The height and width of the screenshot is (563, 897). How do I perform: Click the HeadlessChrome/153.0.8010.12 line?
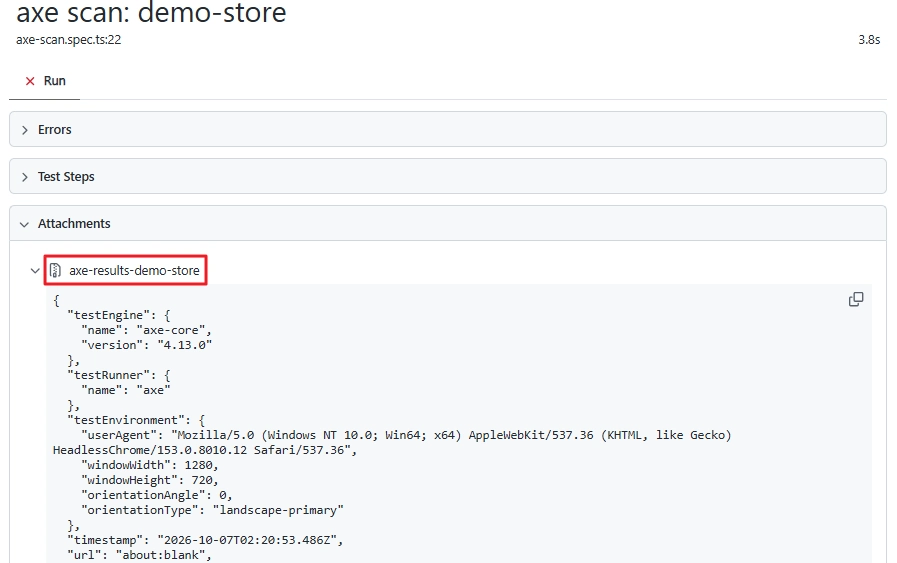point(205,450)
